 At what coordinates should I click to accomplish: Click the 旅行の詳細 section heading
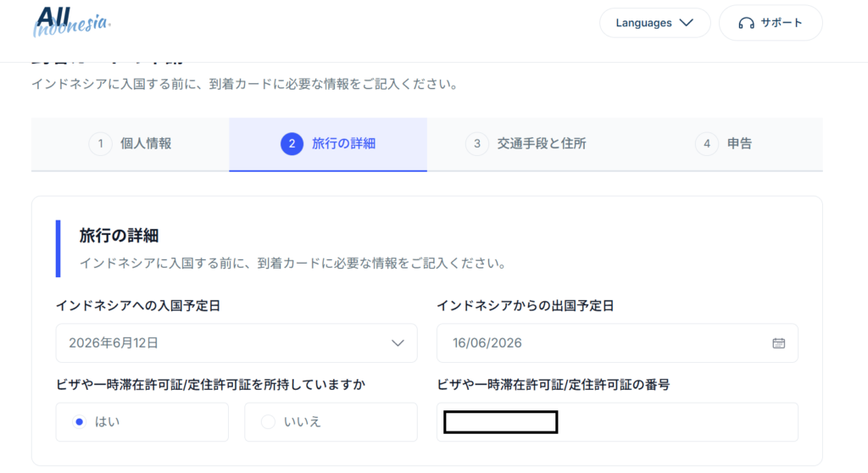119,236
